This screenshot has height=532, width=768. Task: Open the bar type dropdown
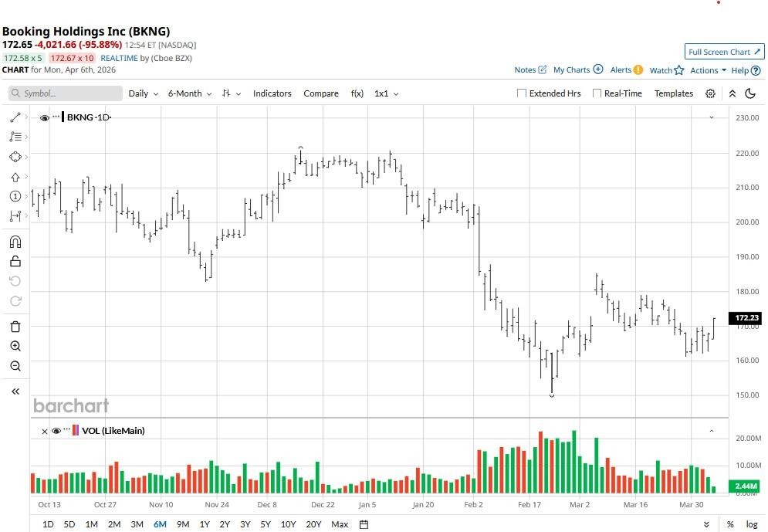[x=232, y=93]
